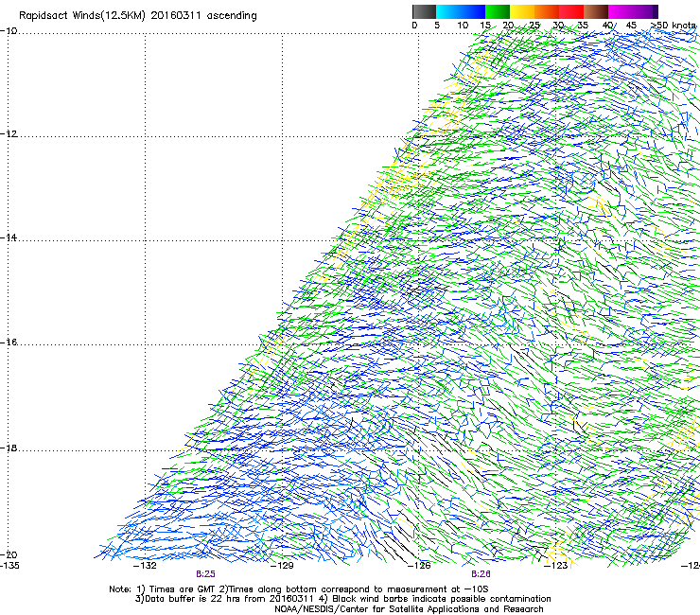Click the 'Times are GMT' note line
The height and width of the screenshot is (615, 700).
pos(299,589)
